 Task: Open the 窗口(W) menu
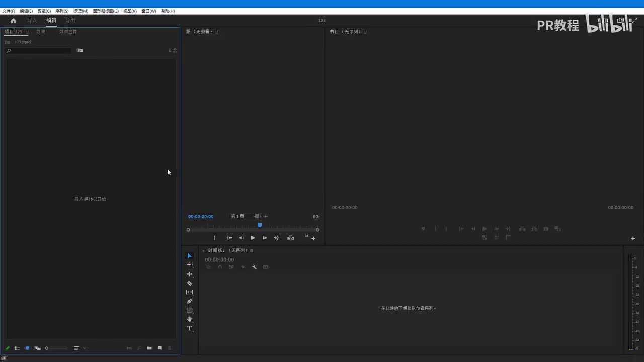tap(149, 11)
